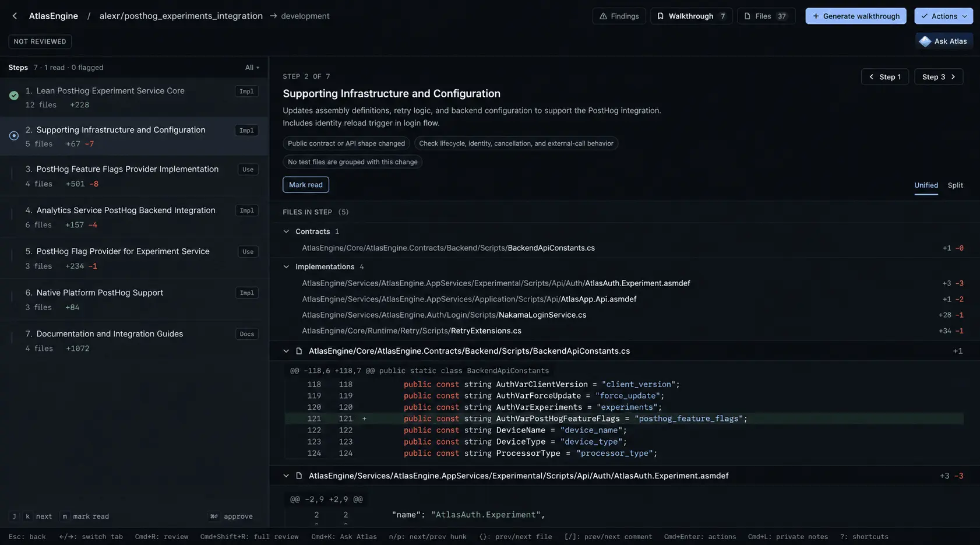Click 'Cmd+Enter: actions' status bar hint
980x545 pixels.
coord(700,537)
